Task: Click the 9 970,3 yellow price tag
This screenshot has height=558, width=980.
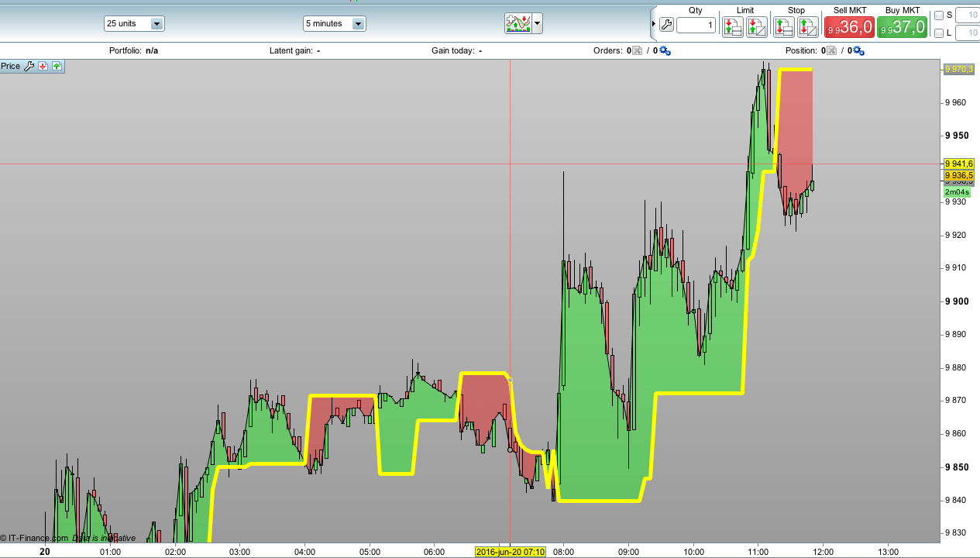Action: pos(958,69)
